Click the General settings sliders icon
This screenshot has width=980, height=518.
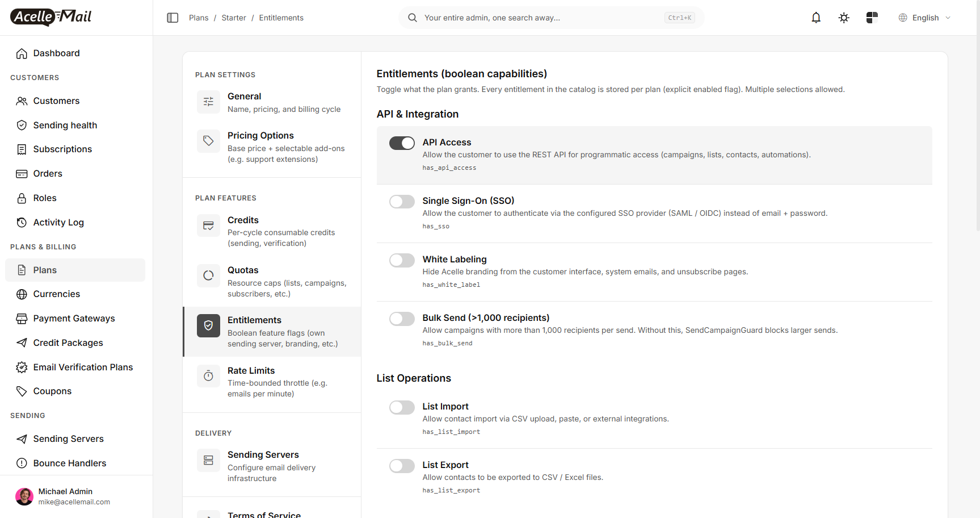(x=208, y=102)
